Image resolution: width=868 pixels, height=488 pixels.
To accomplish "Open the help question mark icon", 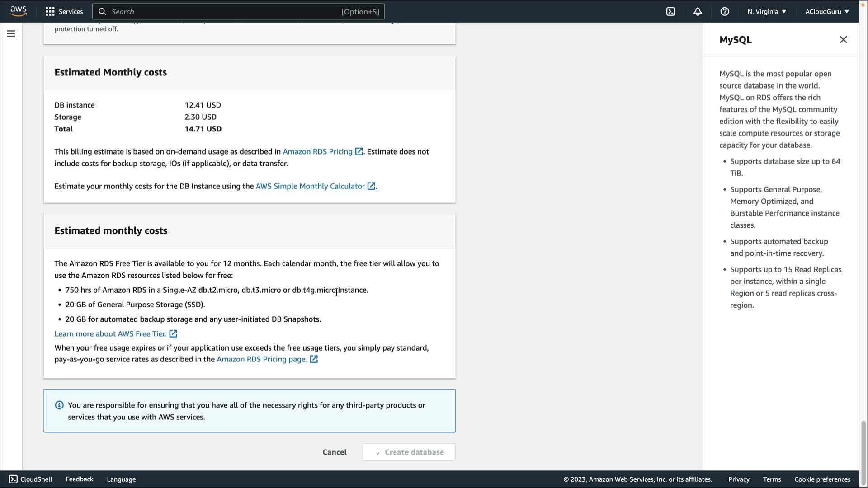I will (725, 11).
